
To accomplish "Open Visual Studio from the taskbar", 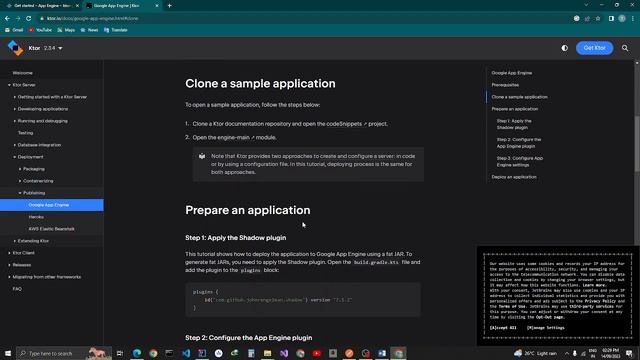I will [284, 353].
